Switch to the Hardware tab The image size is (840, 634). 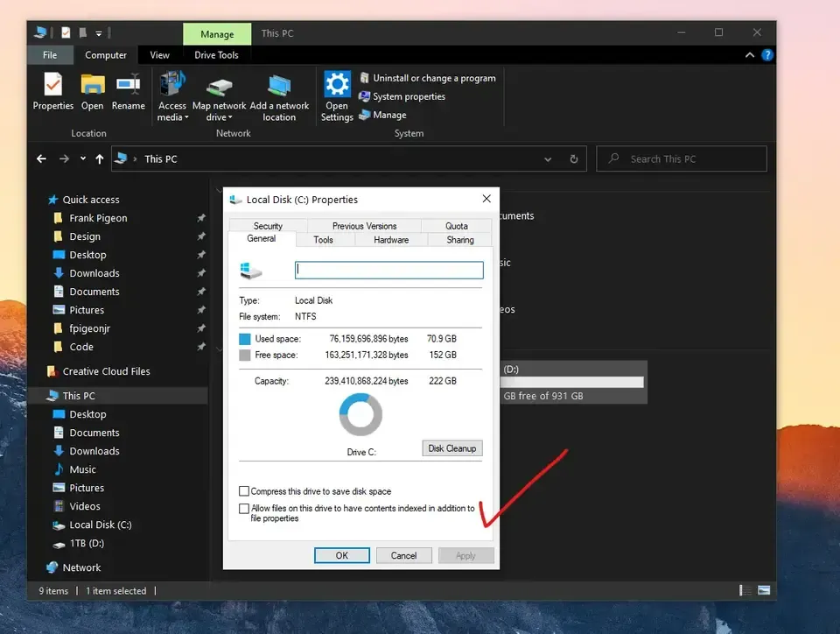coord(390,240)
